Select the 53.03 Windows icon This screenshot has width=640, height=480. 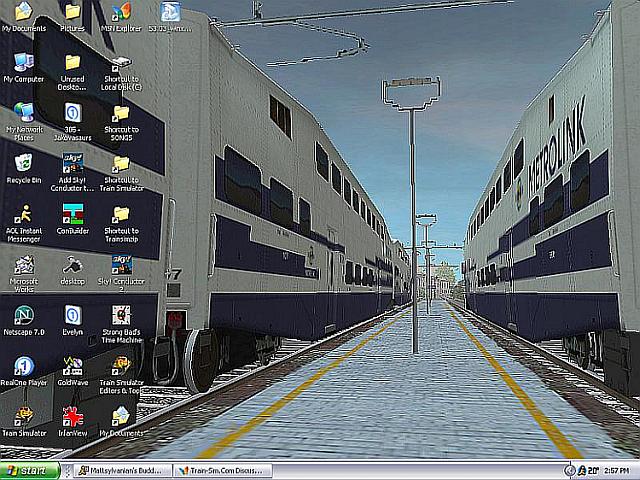pos(170,16)
